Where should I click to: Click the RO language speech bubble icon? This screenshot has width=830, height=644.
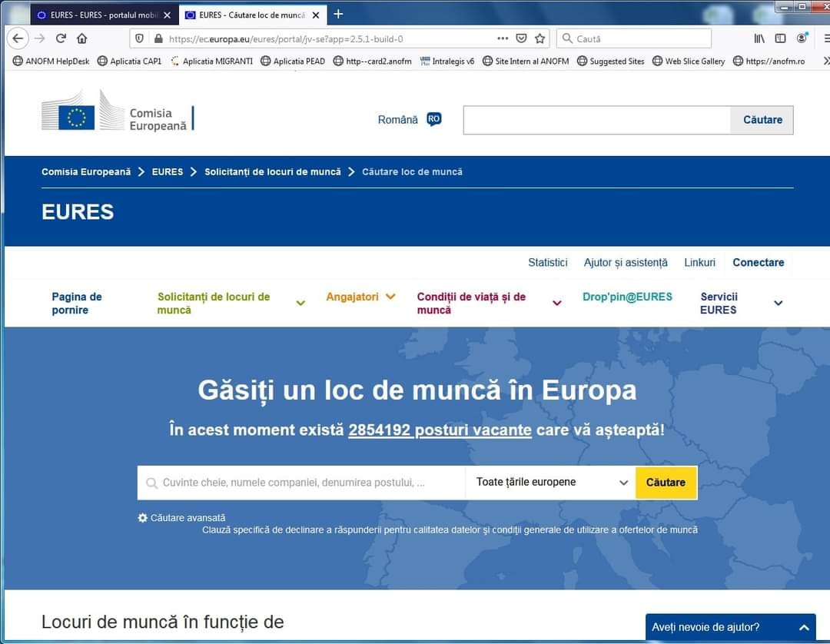click(x=434, y=119)
